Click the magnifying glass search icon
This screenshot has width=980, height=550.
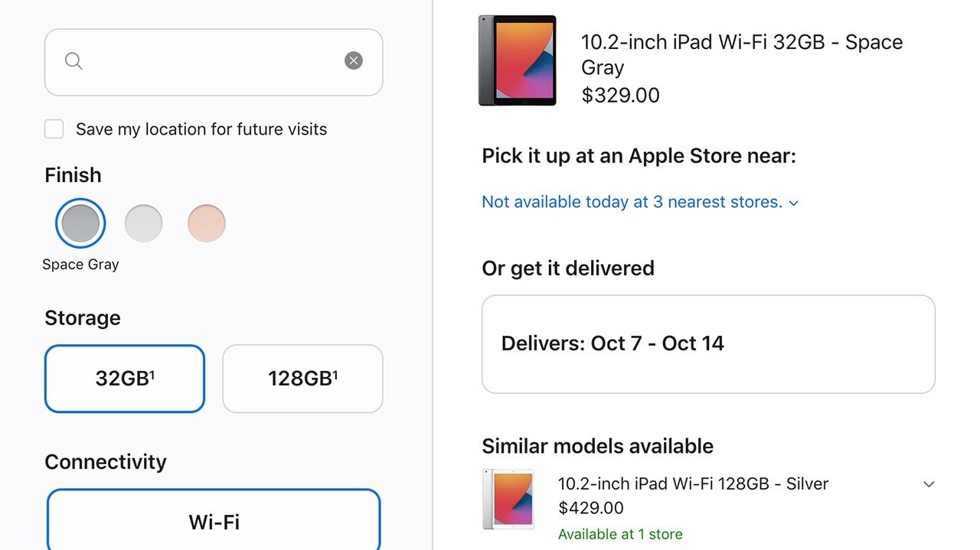[x=73, y=61]
